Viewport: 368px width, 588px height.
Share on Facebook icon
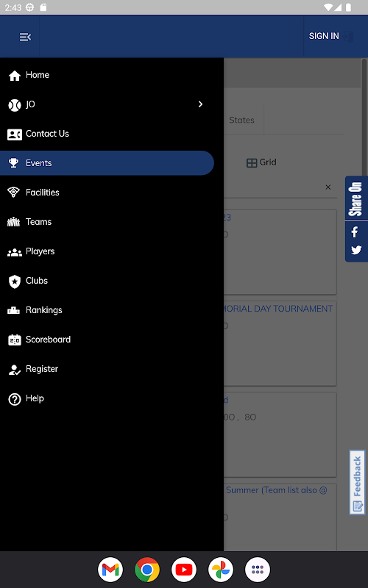355,232
